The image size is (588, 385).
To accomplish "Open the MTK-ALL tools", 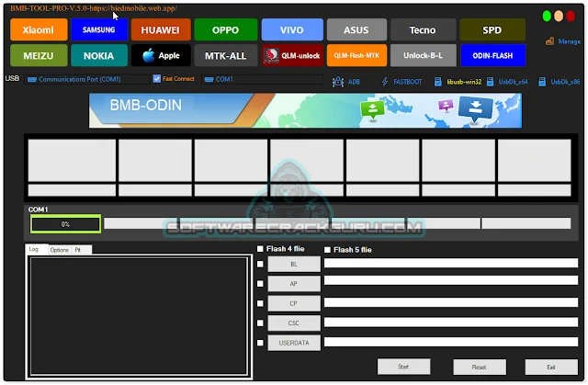I will (225, 55).
